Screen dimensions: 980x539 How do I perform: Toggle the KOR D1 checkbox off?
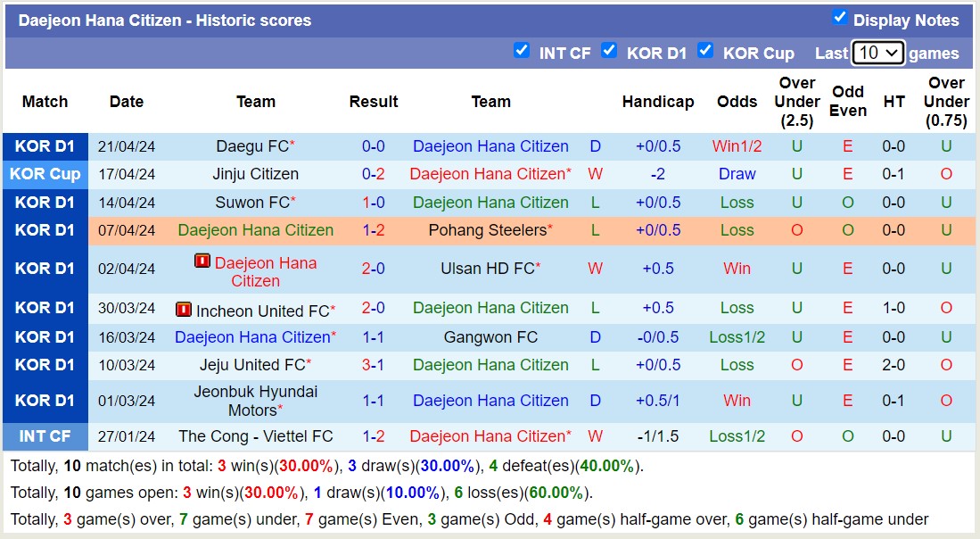click(610, 52)
